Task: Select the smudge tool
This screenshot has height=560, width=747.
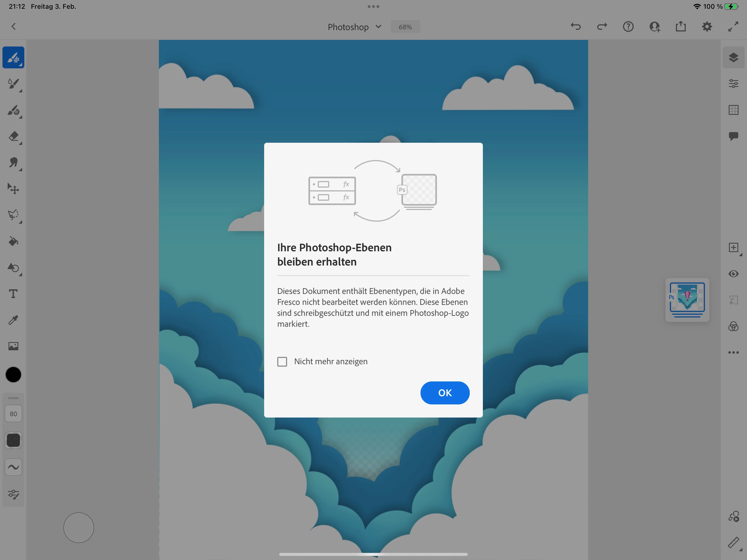Action: (13, 163)
